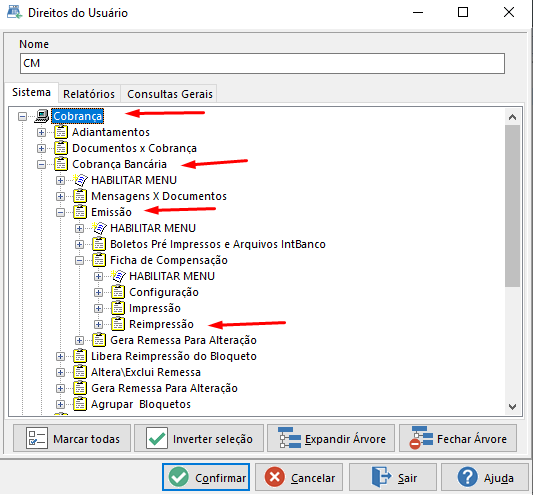Image resolution: width=533 pixels, height=495 pixels.
Task: Minimize the Direitos do Usuário window
Action: tap(418, 12)
